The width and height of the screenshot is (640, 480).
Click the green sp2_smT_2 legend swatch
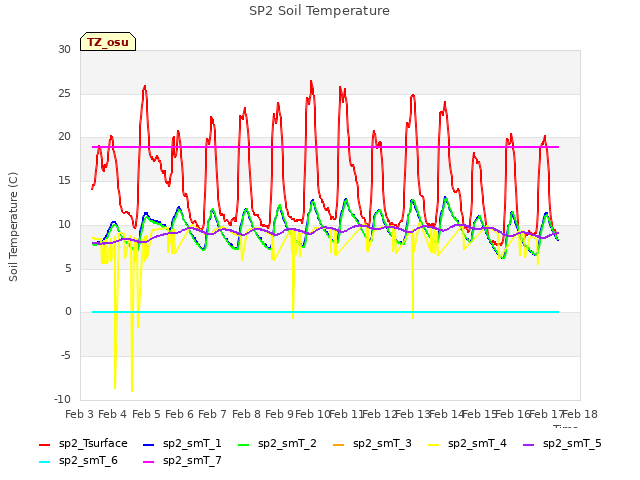tap(244, 444)
